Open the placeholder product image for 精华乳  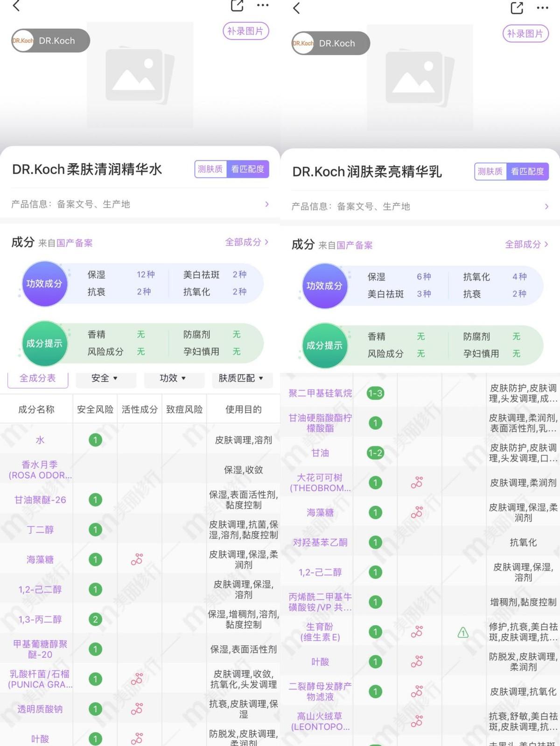(x=420, y=77)
